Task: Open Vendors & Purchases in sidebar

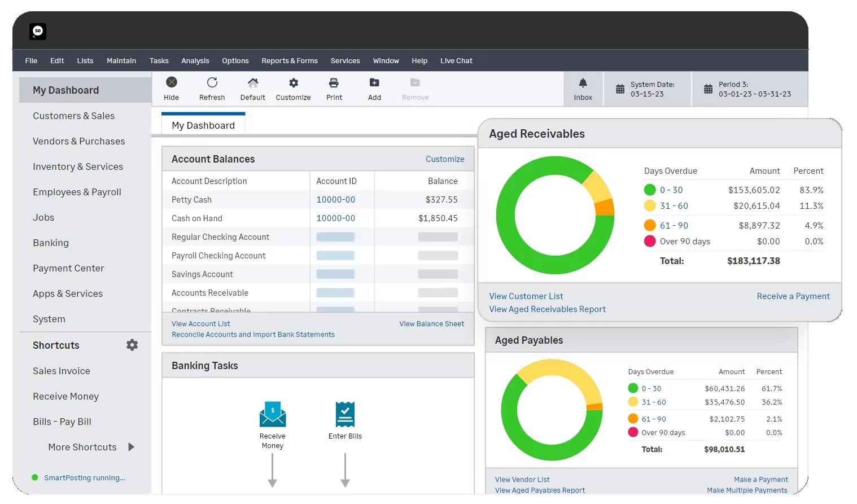Action: pos(79,141)
